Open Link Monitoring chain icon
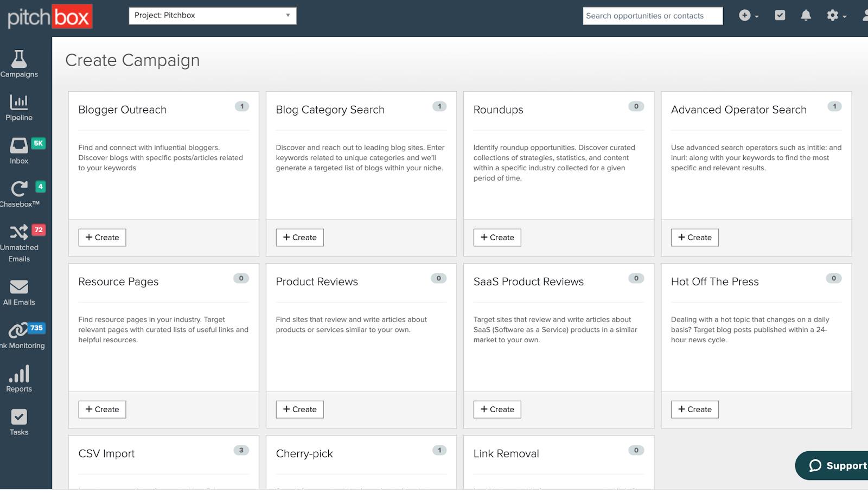Viewport: 868px width, 493px height. [x=18, y=330]
